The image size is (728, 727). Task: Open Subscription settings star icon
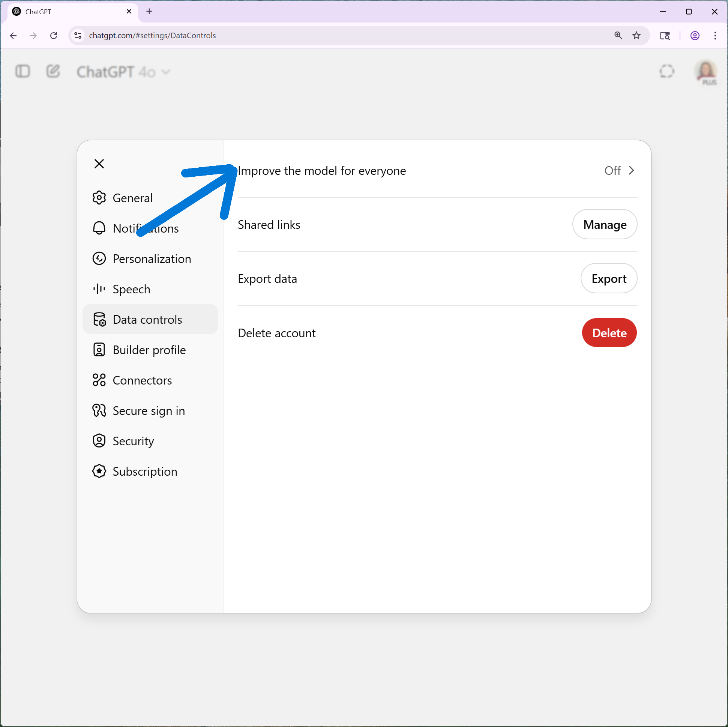pyautogui.click(x=99, y=471)
